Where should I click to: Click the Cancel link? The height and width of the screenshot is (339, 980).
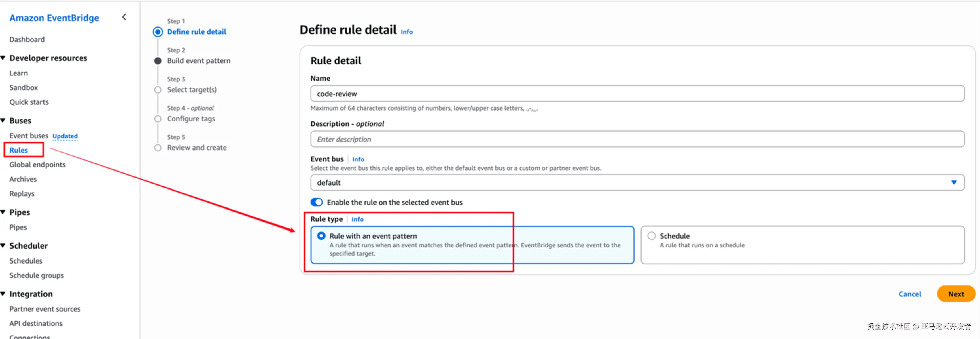(x=910, y=294)
